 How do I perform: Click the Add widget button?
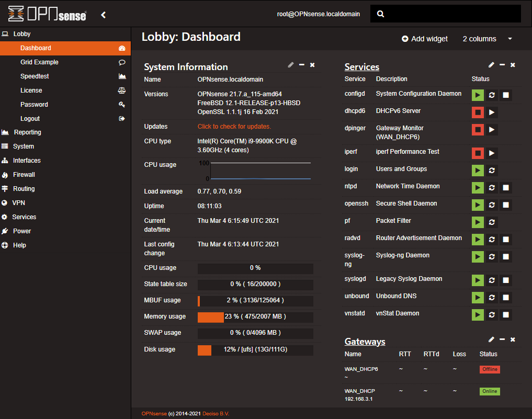[424, 39]
